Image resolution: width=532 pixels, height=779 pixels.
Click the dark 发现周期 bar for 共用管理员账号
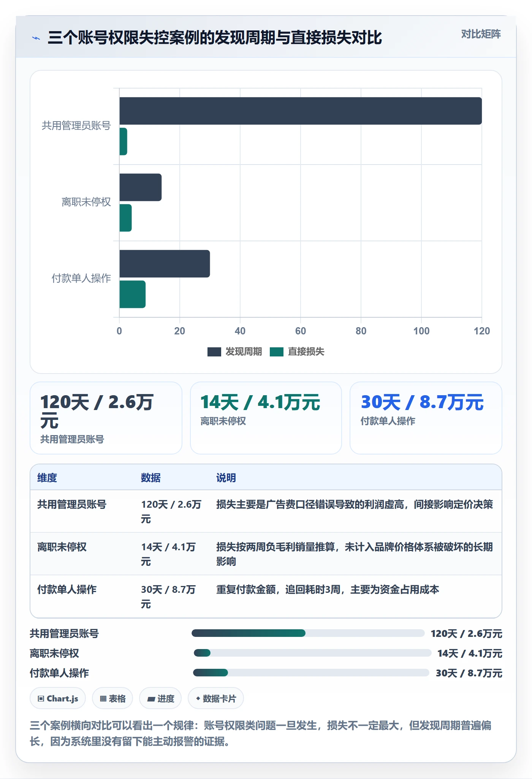(301, 111)
